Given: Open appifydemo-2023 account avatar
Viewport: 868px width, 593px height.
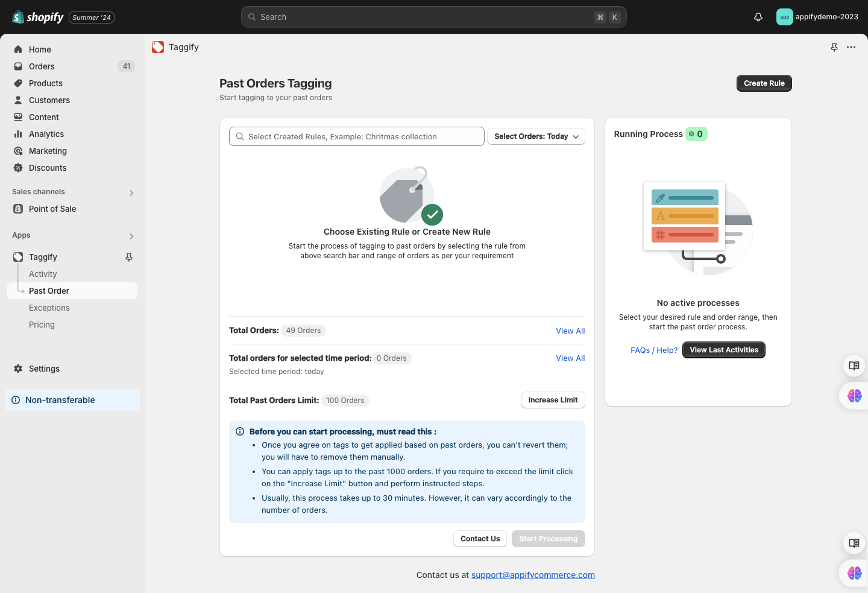Looking at the screenshot, I should pos(784,17).
